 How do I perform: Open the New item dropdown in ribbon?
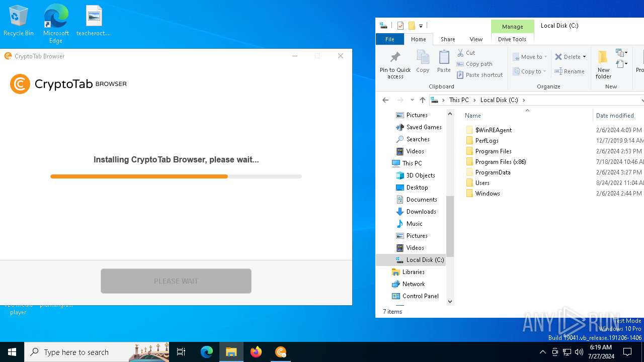tap(622, 53)
